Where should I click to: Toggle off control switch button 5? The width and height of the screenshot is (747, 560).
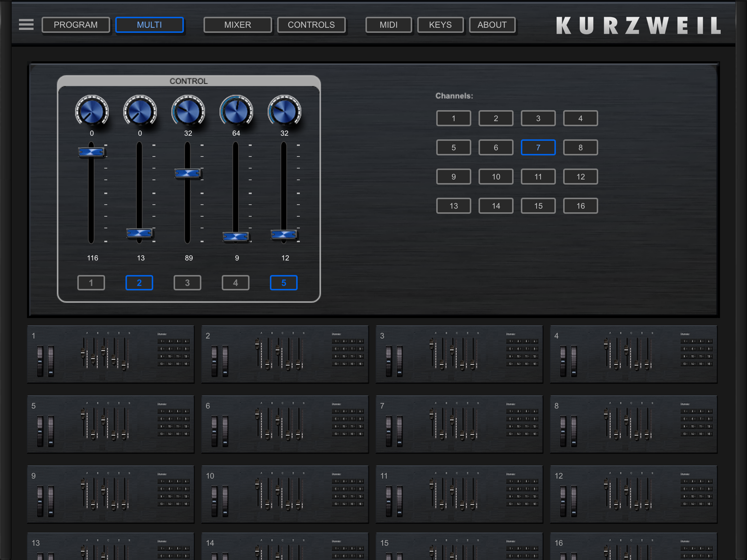(x=284, y=283)
